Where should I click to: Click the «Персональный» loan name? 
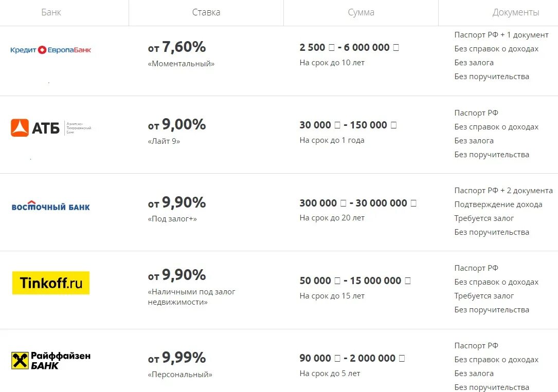[180, 374]
